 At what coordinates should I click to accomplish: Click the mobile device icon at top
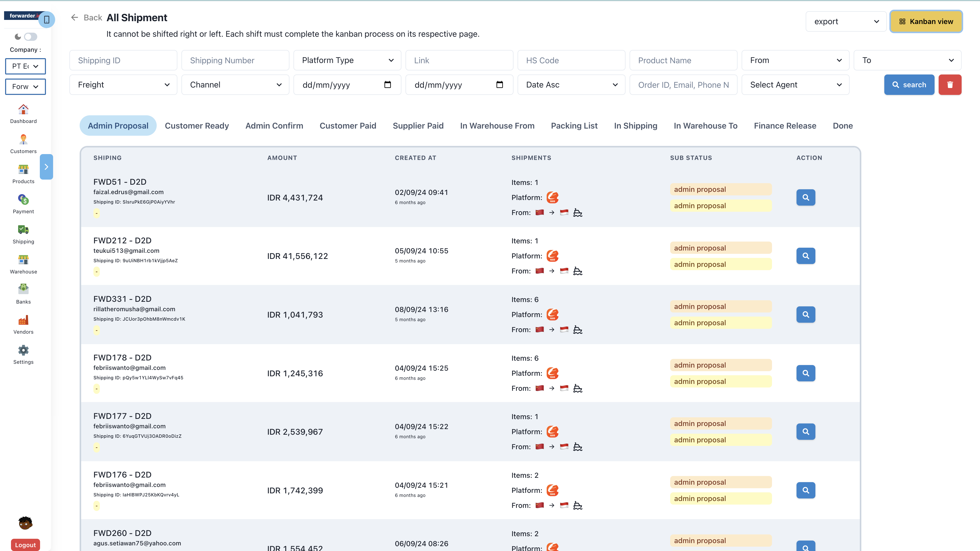[47, 20]
